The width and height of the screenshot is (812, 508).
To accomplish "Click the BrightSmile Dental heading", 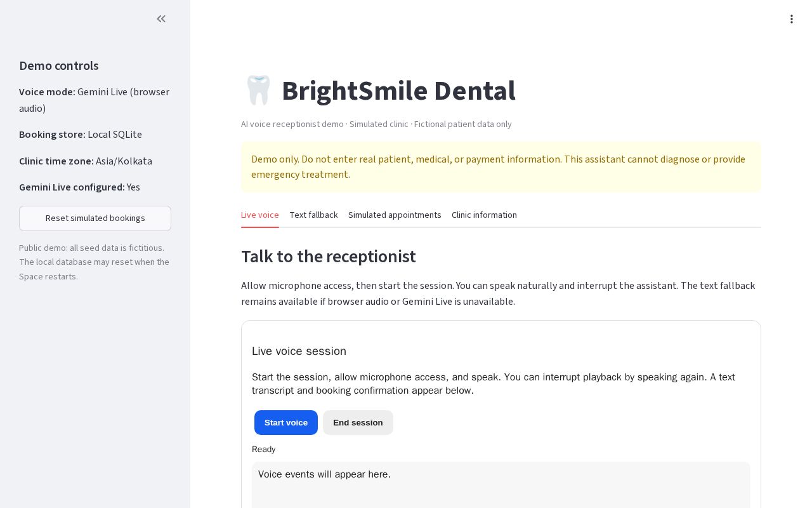I will pyautogui.click(x=398, y=91).
